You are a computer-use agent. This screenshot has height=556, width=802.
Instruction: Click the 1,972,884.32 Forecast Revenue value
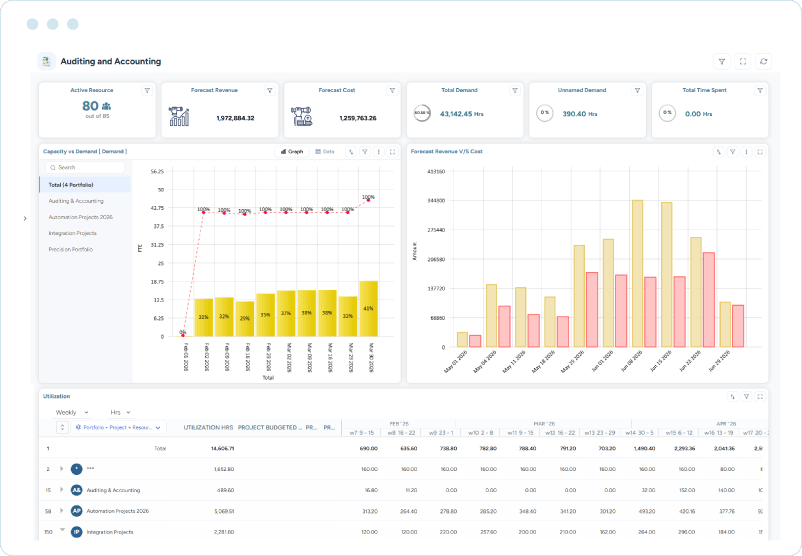[235, 118]
